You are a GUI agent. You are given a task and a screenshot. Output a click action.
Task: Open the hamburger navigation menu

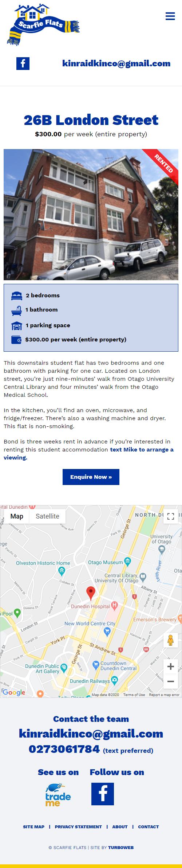click(x=170, y=16)
